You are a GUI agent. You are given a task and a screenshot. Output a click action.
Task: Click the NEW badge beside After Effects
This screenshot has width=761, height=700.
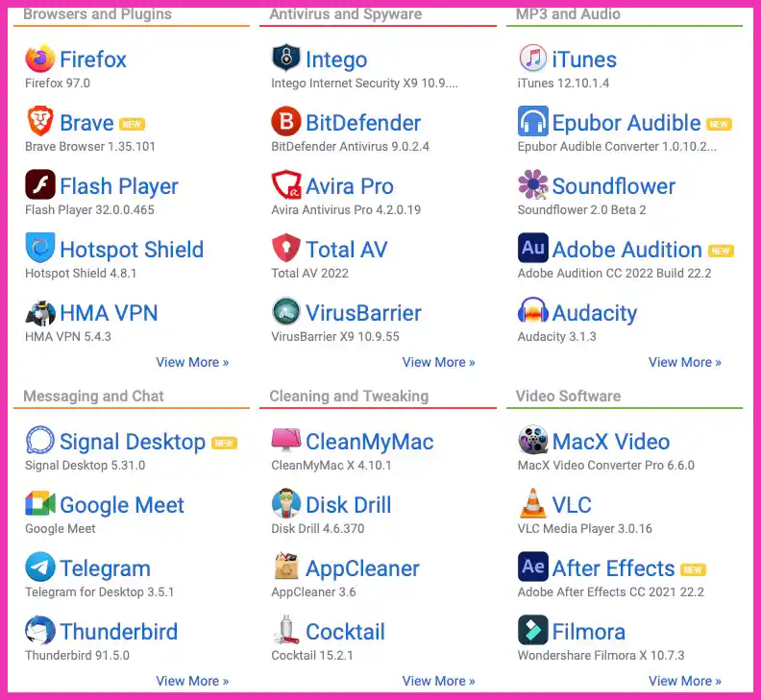point(693,569)
